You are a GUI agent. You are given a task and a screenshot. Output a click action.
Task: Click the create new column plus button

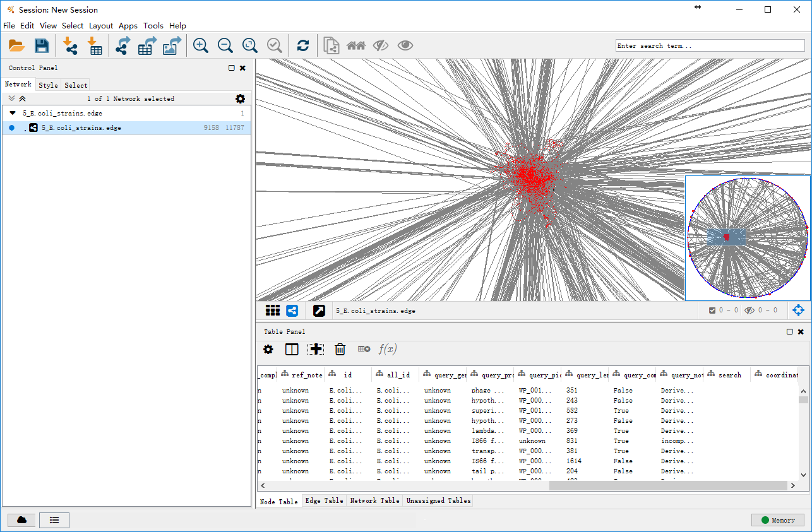pos(316,349)
